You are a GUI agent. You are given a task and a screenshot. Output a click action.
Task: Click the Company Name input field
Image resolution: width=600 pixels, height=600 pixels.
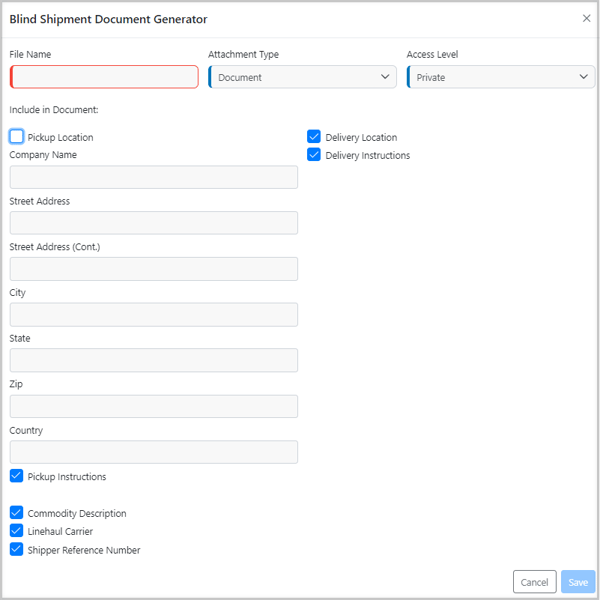tap(154, 177)
